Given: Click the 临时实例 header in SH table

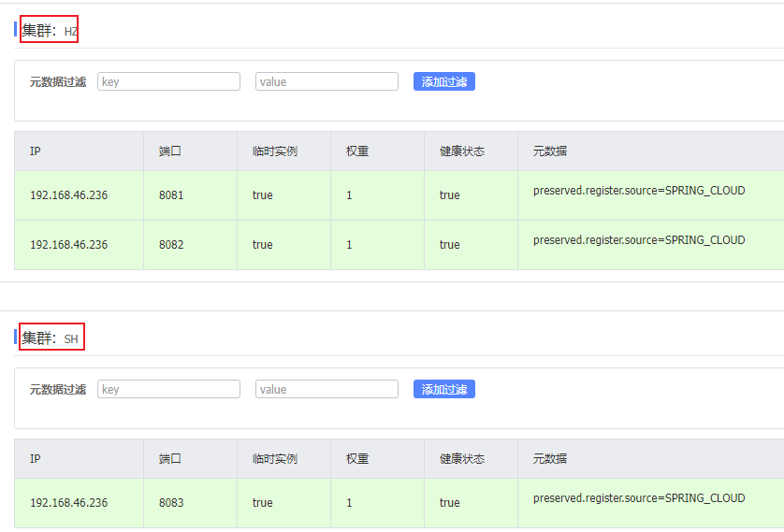Looking at the screenshot, I should click(x=275, y=459).
